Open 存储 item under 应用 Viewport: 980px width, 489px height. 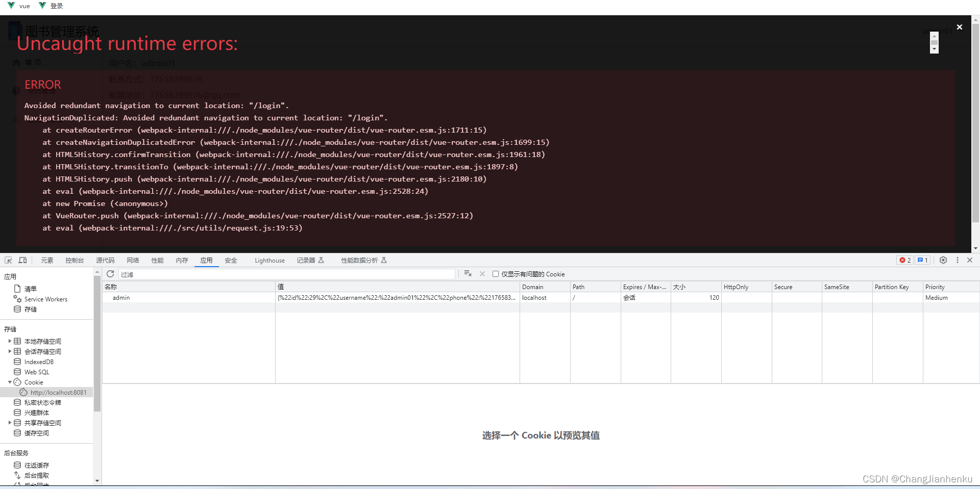coord(31,309)
